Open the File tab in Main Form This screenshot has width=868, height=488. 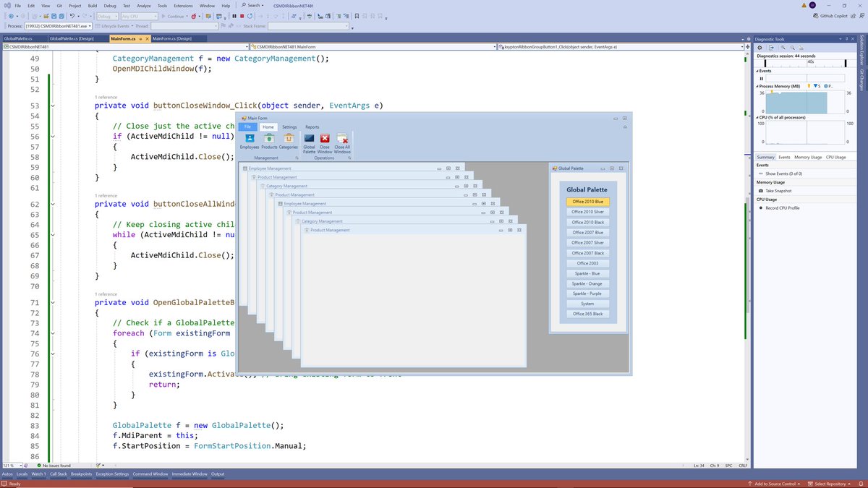coord(247,127)
